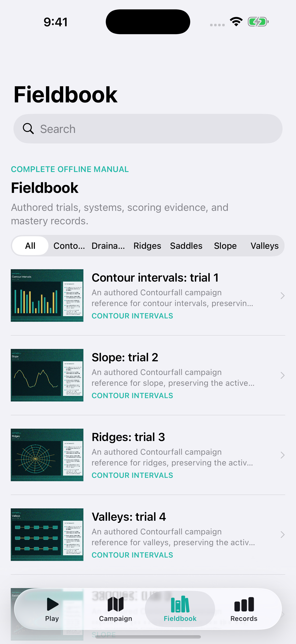Image resolution: width=296 pixels, height=644 pixels.
Task: Tap the CONTOUR INTERVALS tag under Slope: trial 2
Action: 132,395
